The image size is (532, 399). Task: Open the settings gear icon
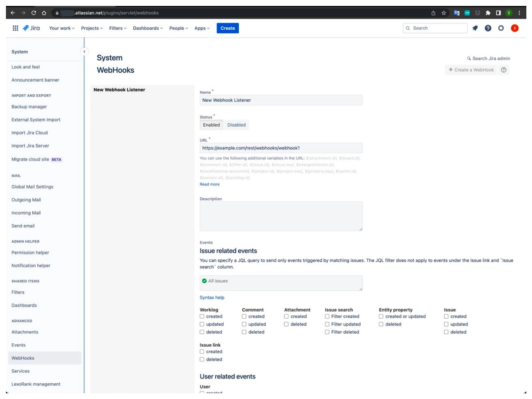tap(501, 28)
